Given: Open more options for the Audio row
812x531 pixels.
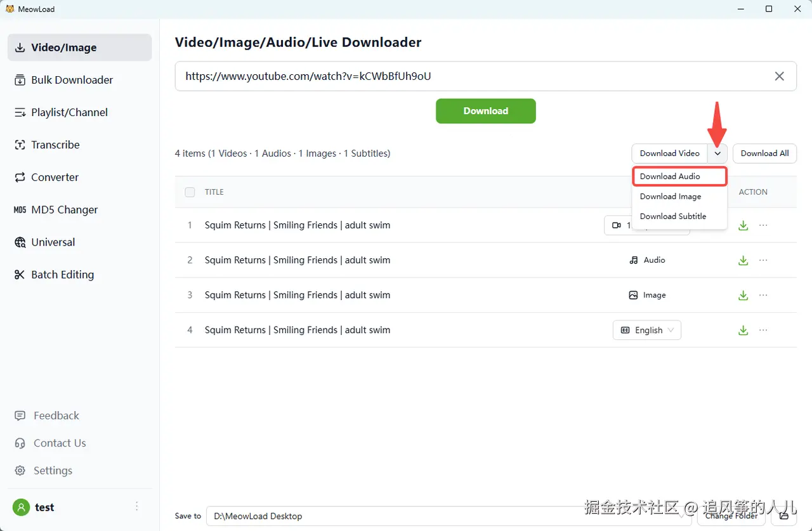Looking at the screenshot, I should [x=763, y=260].
